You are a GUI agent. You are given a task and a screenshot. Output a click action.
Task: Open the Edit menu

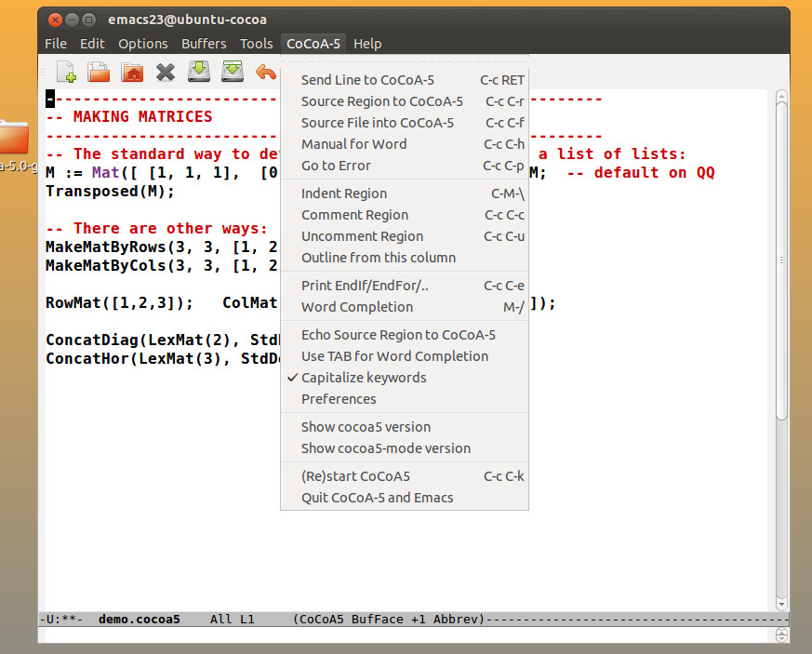click(92, 44)
